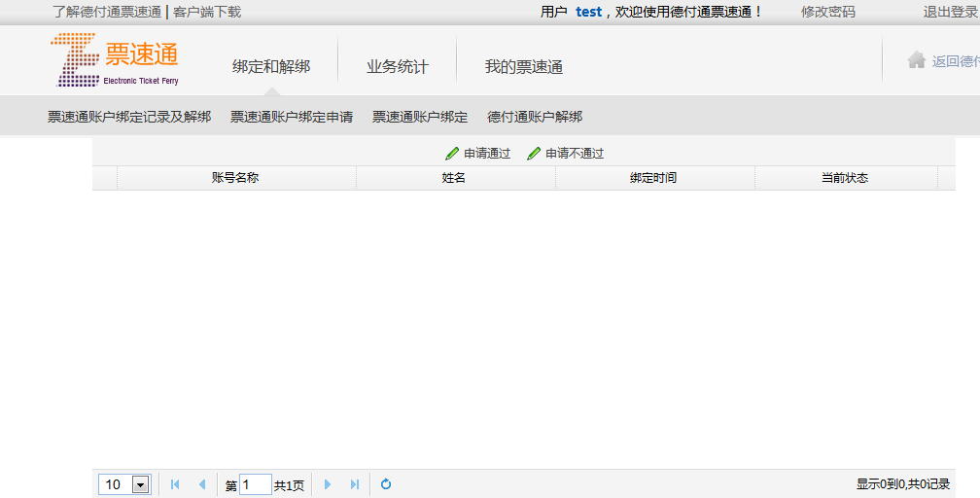
Task: Open 德付通账户解绑 submenu item
Action: 535,117
